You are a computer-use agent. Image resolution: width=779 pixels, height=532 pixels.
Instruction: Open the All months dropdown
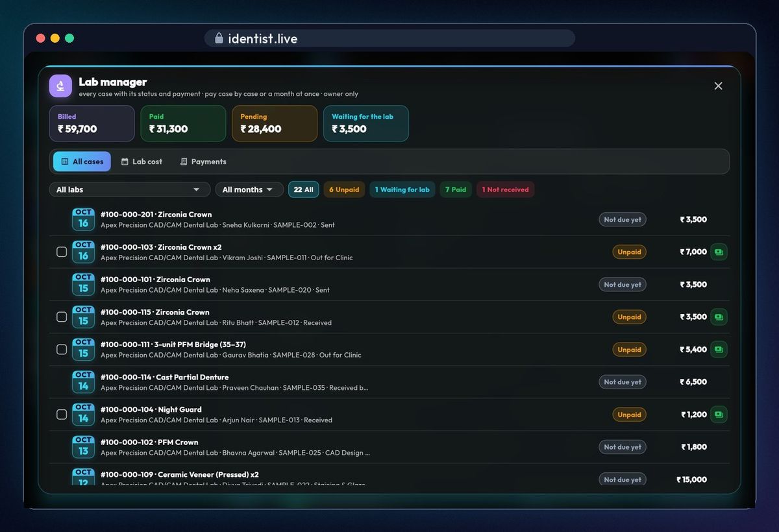[249, 189]
